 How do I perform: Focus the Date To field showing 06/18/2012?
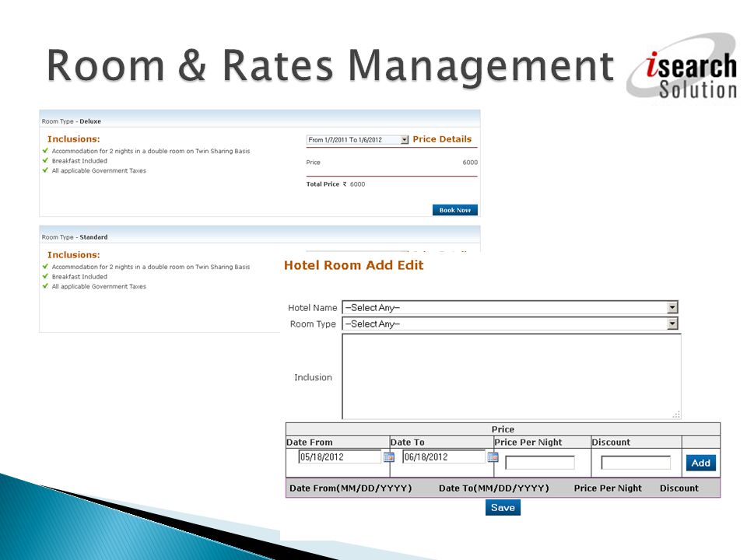pos(444,457)
